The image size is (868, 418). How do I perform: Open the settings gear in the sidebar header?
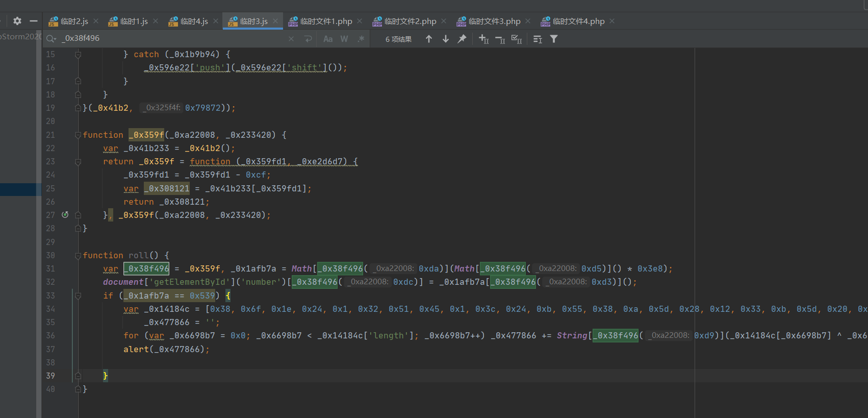[17, 21]
